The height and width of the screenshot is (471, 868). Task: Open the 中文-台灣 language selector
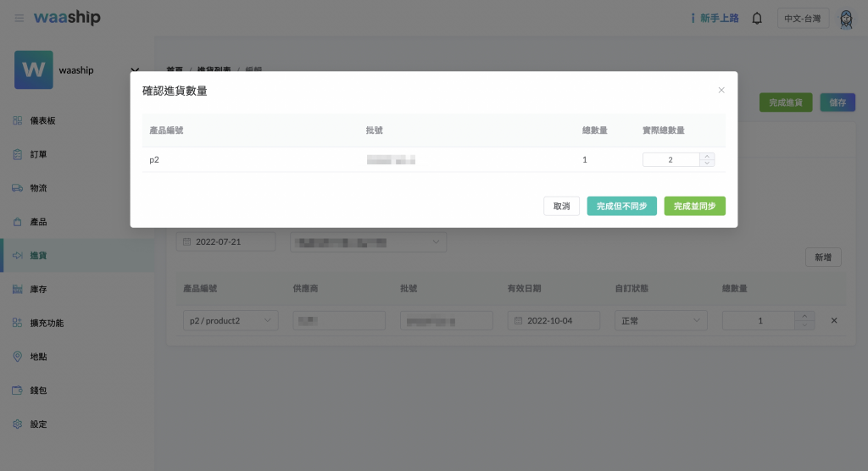[x=803, y=18]
